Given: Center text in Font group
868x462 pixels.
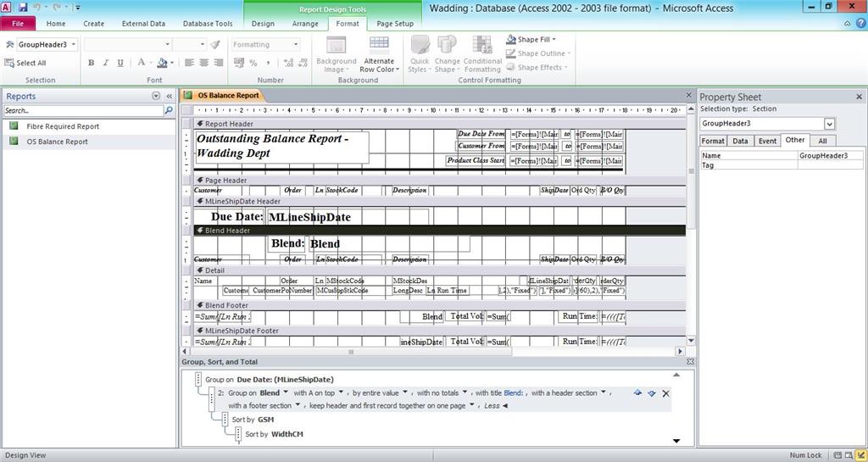Looking at the screenshot, I should tap(203, 63).
